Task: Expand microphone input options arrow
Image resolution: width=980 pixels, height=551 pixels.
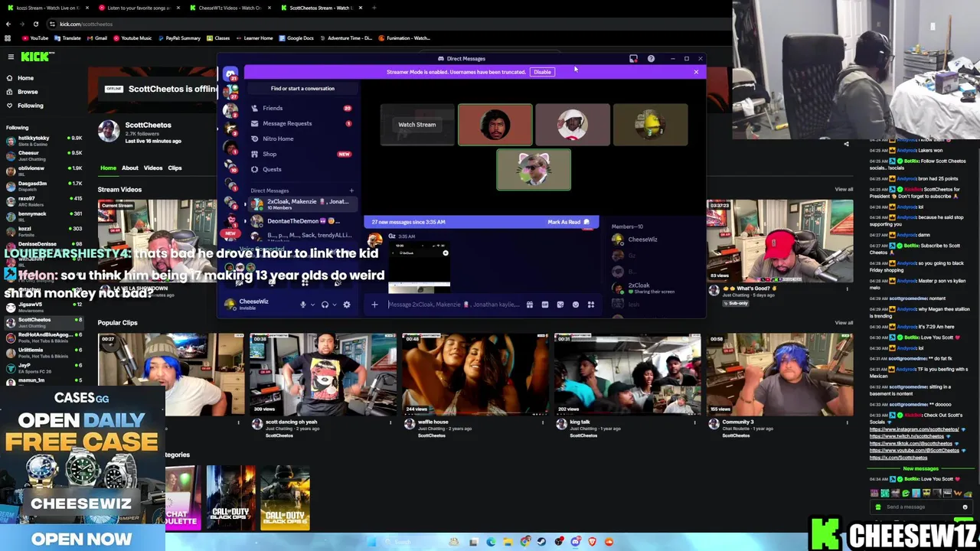Action: click(x=312, y=305)
